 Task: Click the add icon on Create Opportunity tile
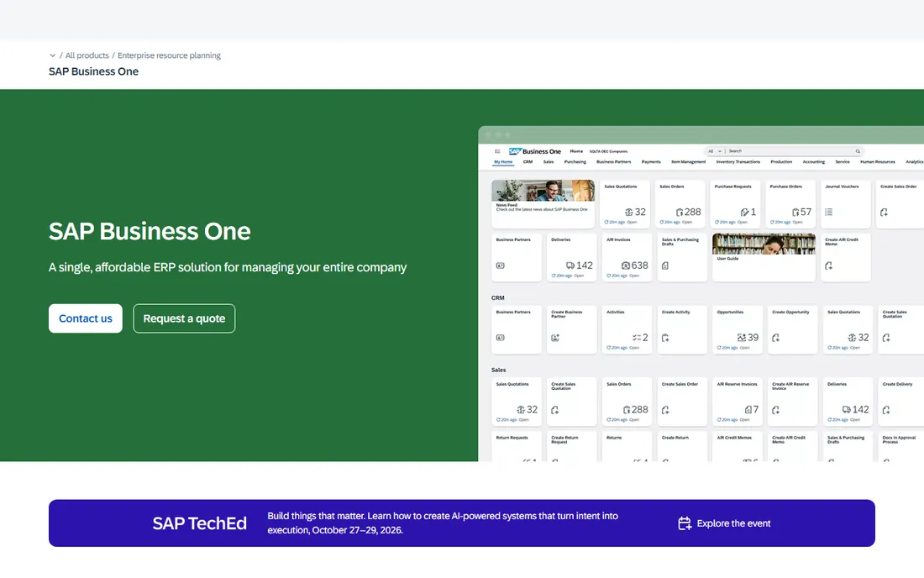point(775,338)
